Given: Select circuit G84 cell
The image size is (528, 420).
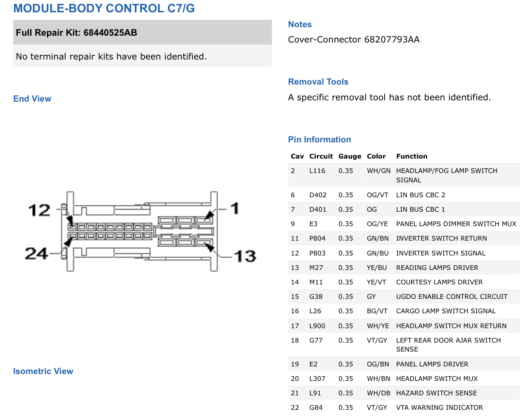Looking at the screenshot, I should pyautogui.click(x=316, y=408).
